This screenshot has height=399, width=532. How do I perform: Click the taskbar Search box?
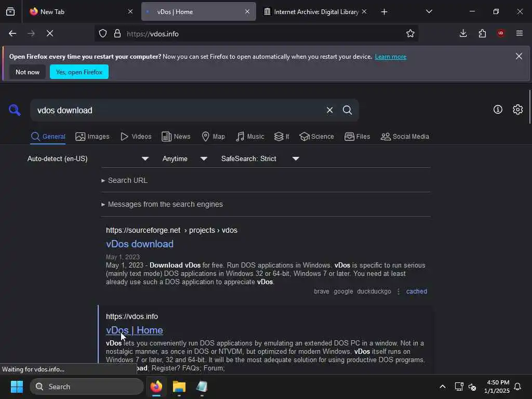pos(87,387)
